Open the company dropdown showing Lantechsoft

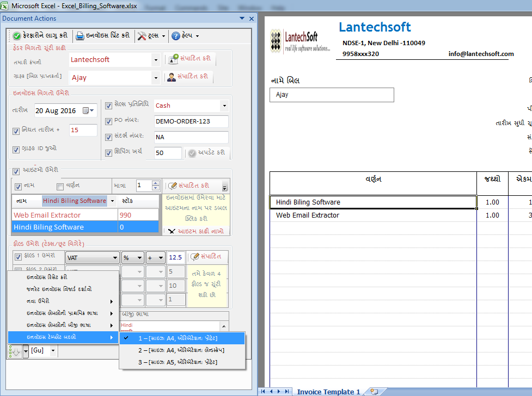pyautogui.click(x=156, y=60)
